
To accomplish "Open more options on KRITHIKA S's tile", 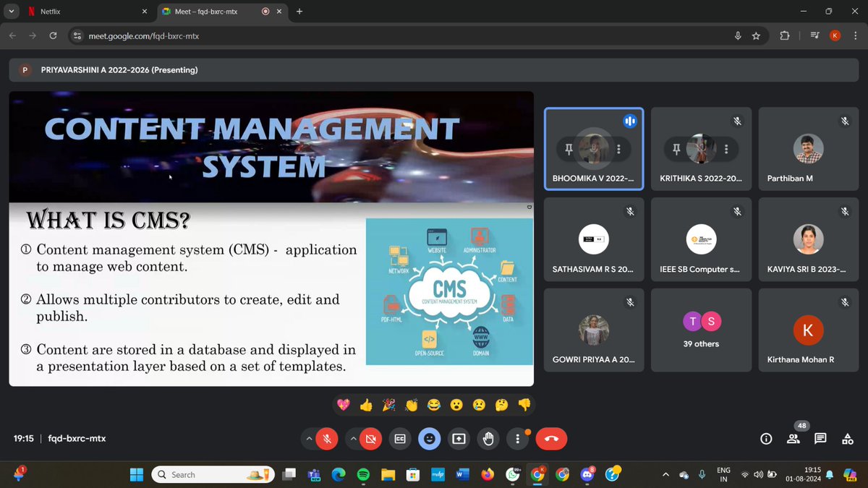I will coord(726,149).
